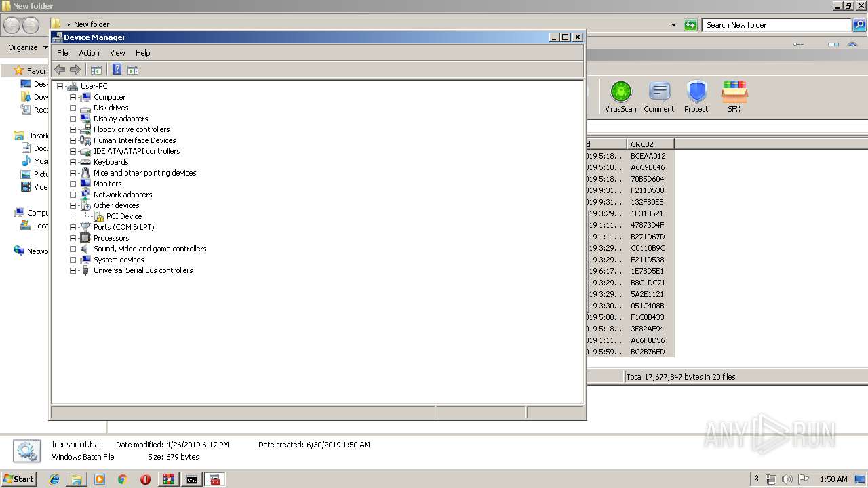Click the search magnifier in Explorer
The height and width of the screenshot is (488, 868).
tap(859, 25)
